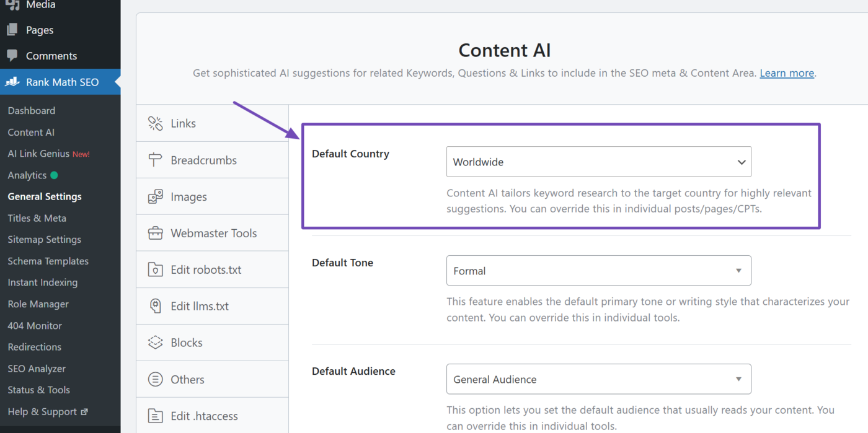Switch to the Others settings tab
The height and width of the screenshot is (433, 868).
point(213,379)
